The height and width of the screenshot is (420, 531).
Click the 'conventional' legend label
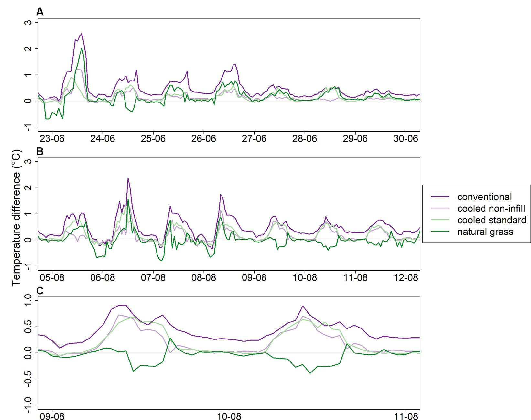pos(484,197)
